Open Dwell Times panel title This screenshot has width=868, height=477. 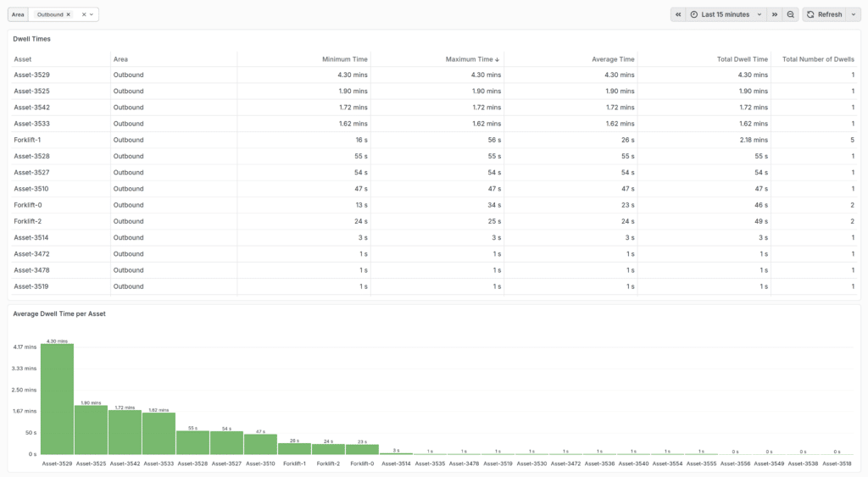click(31, 39)
